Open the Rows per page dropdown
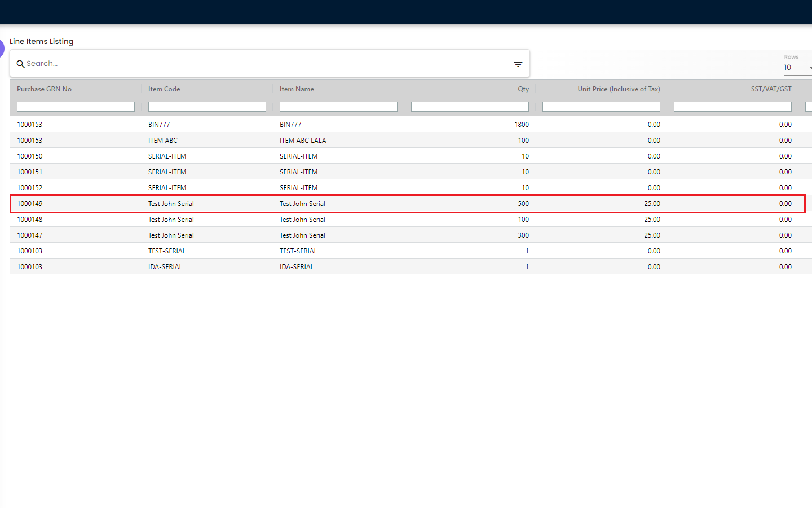Screen dimensions: 812x508 tap(796, 68)
